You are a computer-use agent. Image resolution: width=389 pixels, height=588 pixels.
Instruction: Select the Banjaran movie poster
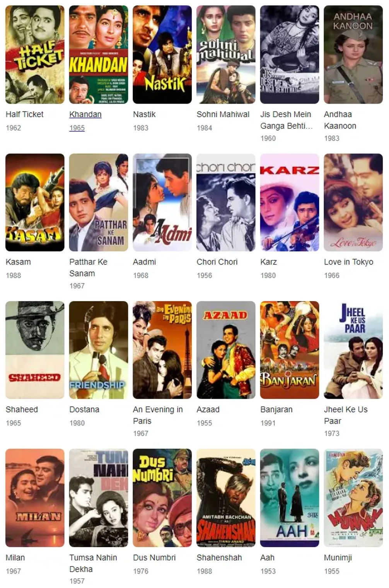[x=290, y=350]
